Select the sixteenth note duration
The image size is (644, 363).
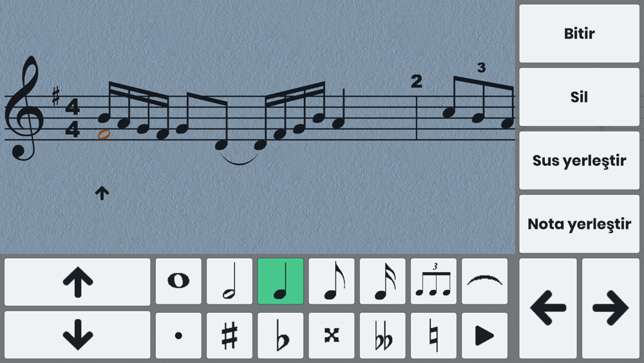tap(383, 282)
